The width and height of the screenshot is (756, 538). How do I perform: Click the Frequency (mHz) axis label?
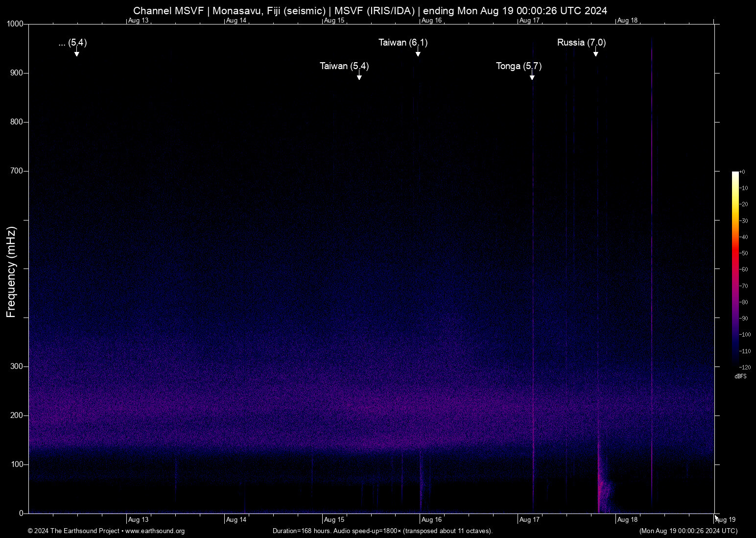(x=11, y=272)
